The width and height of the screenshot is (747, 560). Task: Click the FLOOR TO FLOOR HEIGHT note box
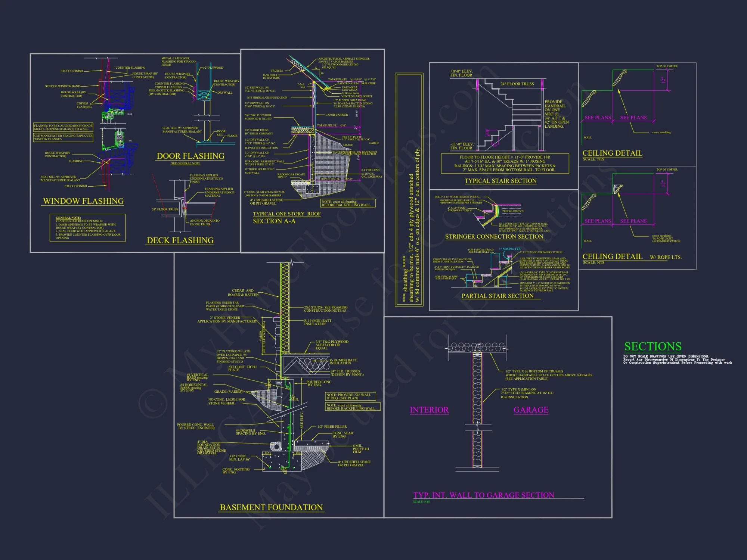point(505,164)
